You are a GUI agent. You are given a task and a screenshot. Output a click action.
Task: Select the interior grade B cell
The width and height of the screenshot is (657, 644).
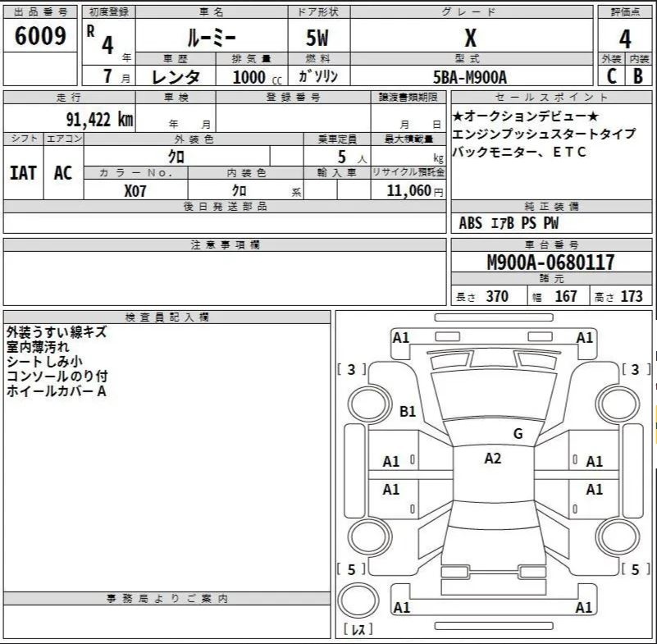coord(638,76)
